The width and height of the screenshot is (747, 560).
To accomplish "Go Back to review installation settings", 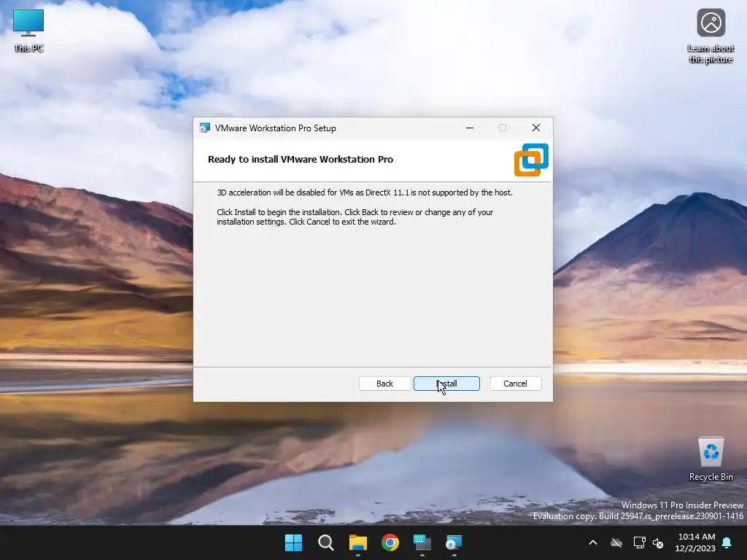I will (x=384, y=384).
